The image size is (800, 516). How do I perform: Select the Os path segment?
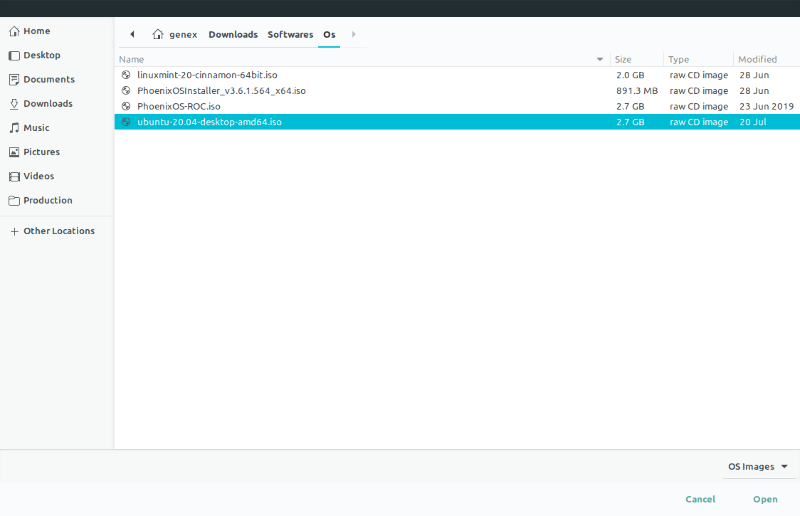[x=329, y=35]
